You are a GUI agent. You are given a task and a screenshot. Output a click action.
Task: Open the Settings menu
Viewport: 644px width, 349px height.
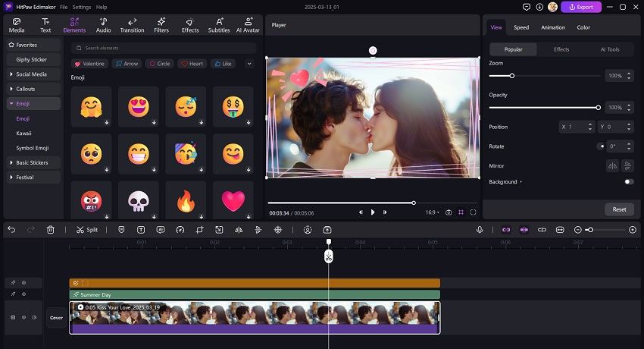[81, 7]
